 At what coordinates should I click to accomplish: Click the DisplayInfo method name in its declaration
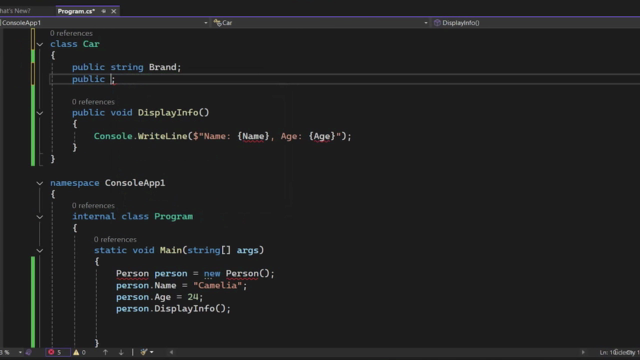(x=168, y=113)
